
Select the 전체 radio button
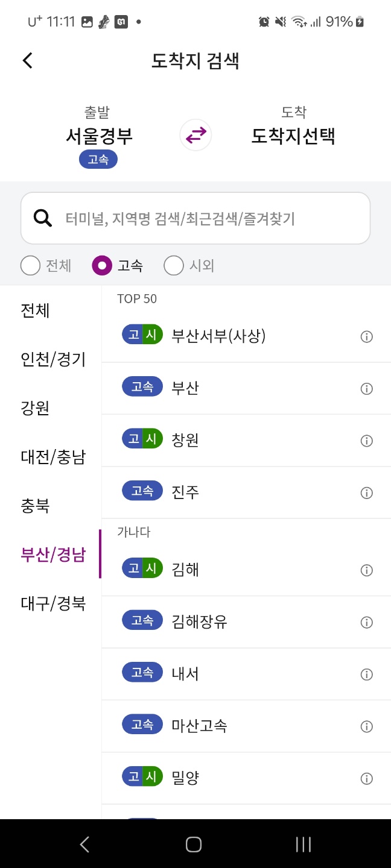pyautogui.click(x=30, y=265)
